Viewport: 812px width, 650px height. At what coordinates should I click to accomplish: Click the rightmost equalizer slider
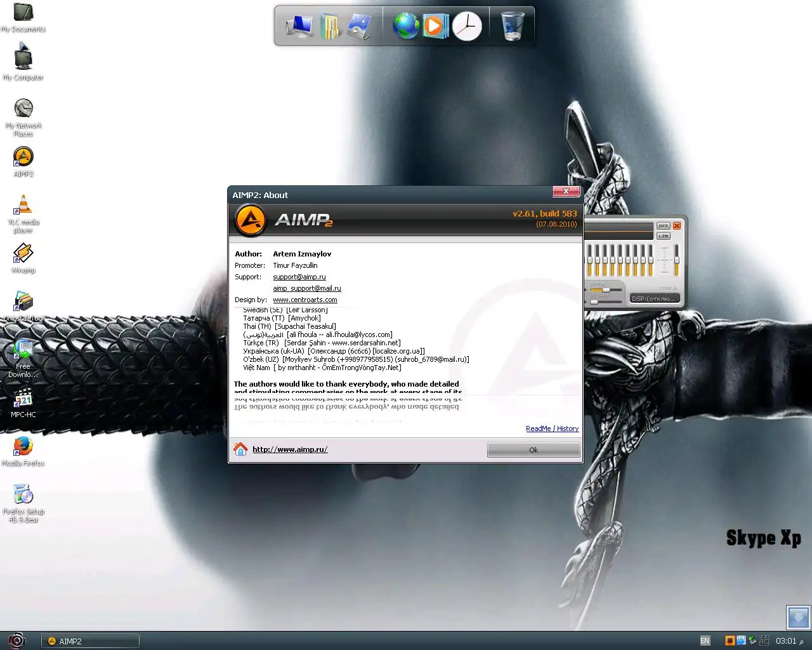click(x=677, y=260)
